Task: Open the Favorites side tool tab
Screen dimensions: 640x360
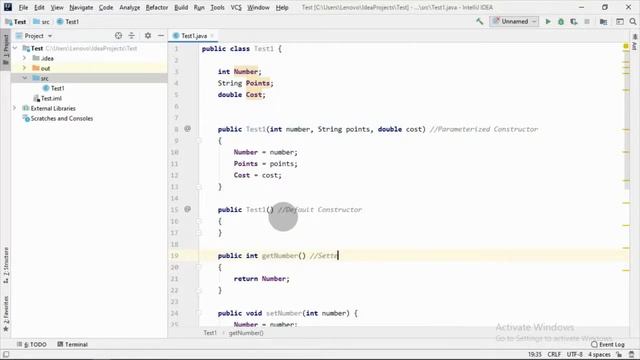Action: [x=6, y=313]
